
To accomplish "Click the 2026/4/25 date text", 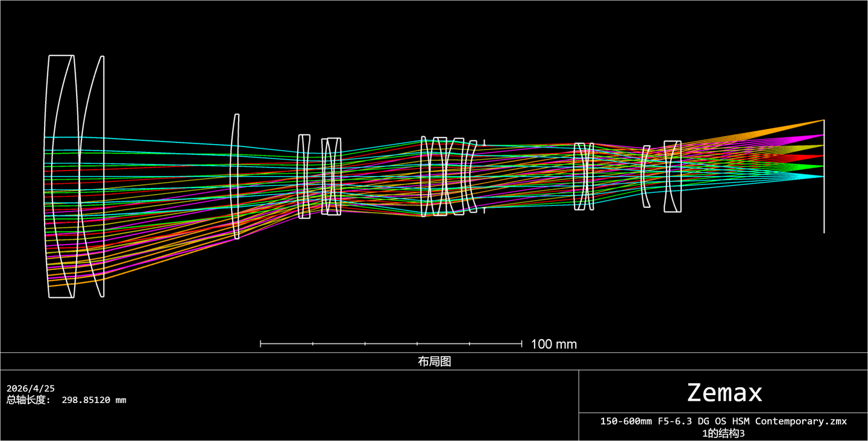I will [30, 389].
